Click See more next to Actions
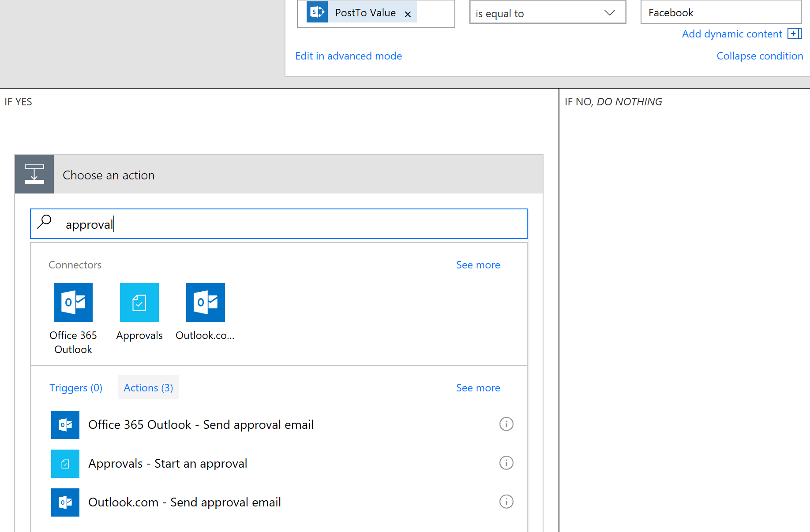The image size is (810, 532). [x=478, y=387]
